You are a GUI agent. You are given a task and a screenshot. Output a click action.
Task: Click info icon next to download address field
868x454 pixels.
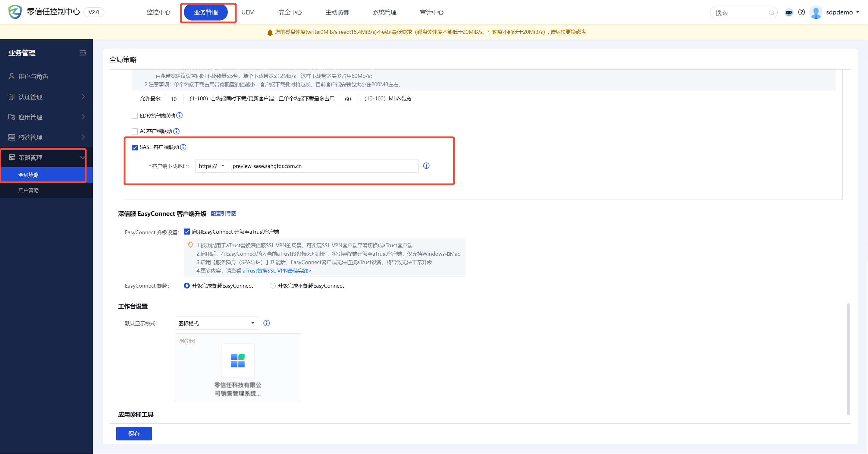pos(426,166)
